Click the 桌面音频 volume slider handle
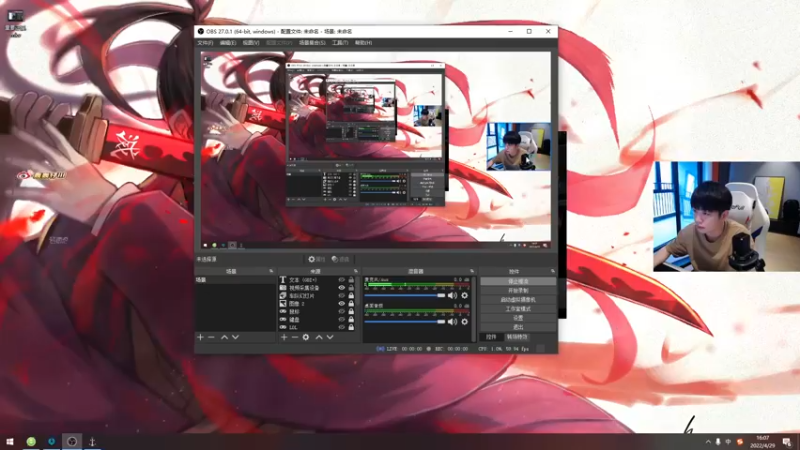 point(441,322)
